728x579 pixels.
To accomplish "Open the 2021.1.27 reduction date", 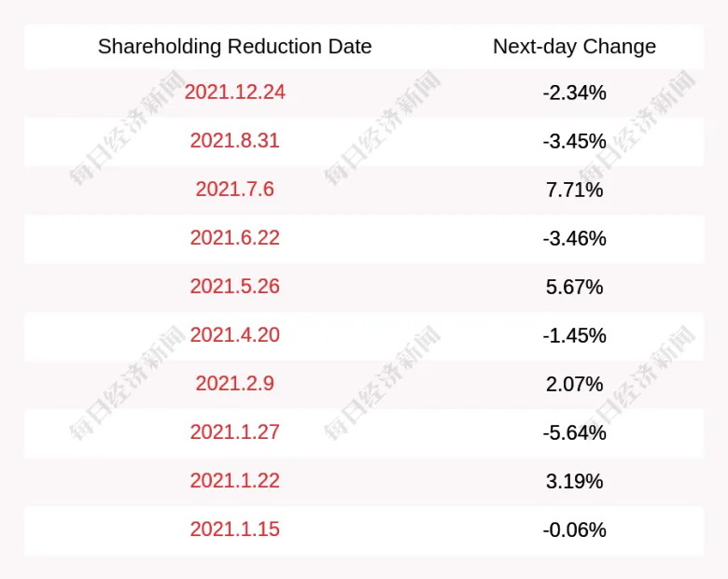I will click(234, 432).
